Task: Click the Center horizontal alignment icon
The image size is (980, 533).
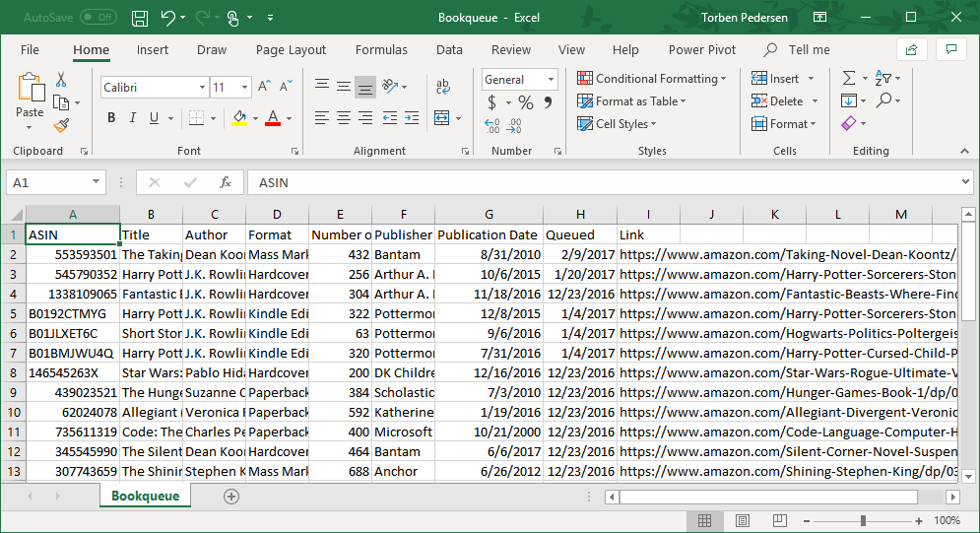Action: point(343,117)
